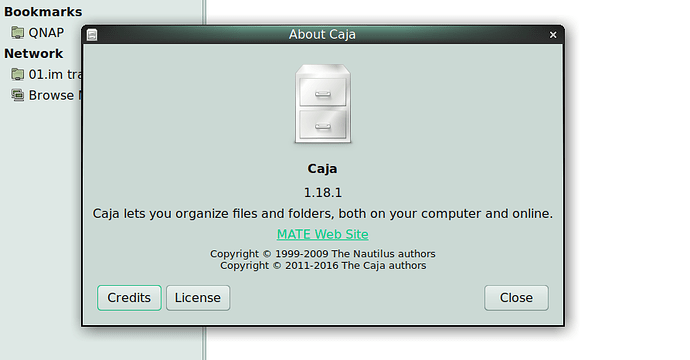Select the 01.im network location label
Screen dimensions: 690x360
55,74
